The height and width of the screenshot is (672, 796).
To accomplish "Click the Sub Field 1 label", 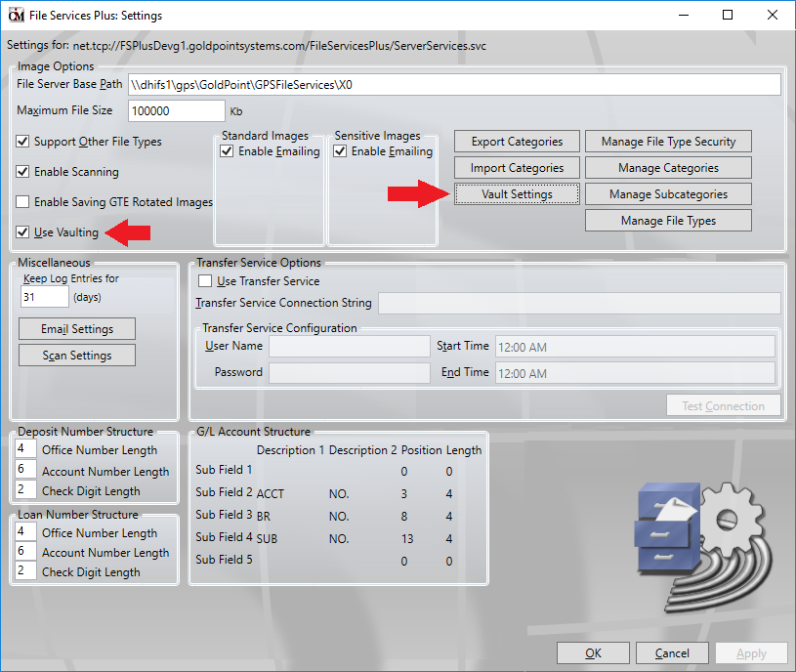I will tap(224, 470).
